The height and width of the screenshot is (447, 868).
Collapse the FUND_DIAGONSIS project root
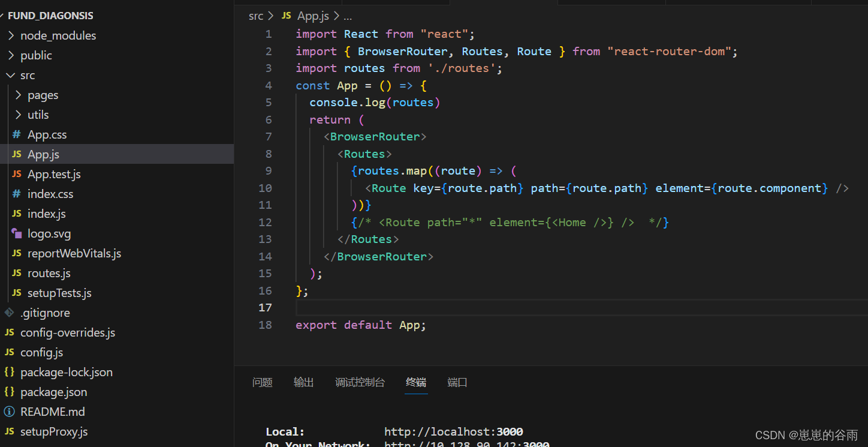(x=2, y=16)
